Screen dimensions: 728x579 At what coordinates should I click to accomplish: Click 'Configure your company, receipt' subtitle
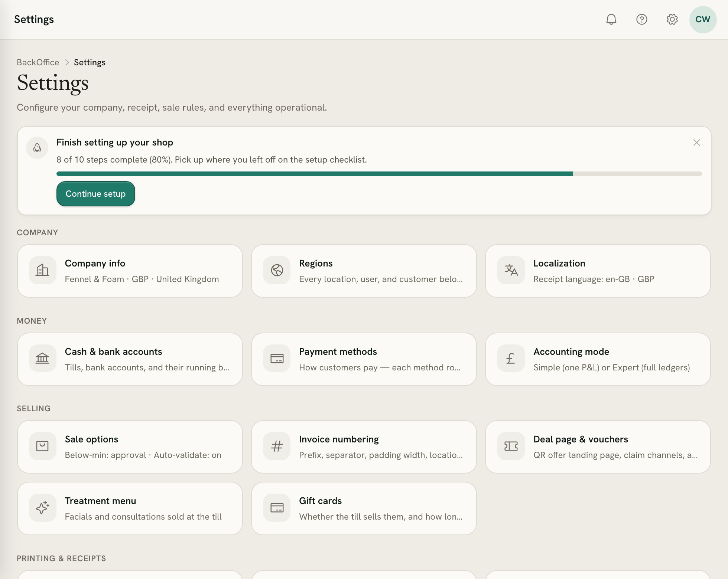pyautogui.click(x=172, y=108)
